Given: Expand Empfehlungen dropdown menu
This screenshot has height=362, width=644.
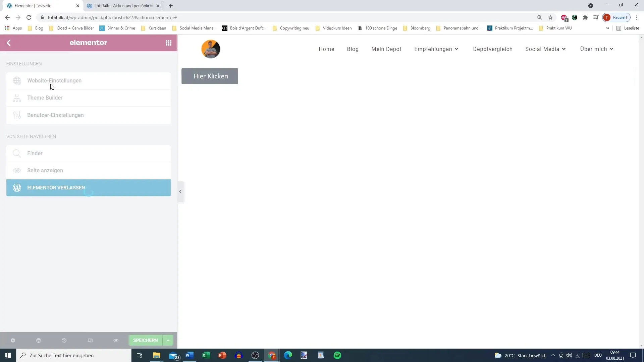Looking at the screenshot, I should pos(436,49).
